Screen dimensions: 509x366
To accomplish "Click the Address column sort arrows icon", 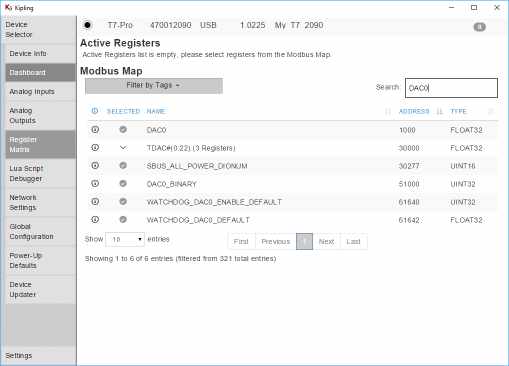I will pyautogui.click(x=440, y=111).
